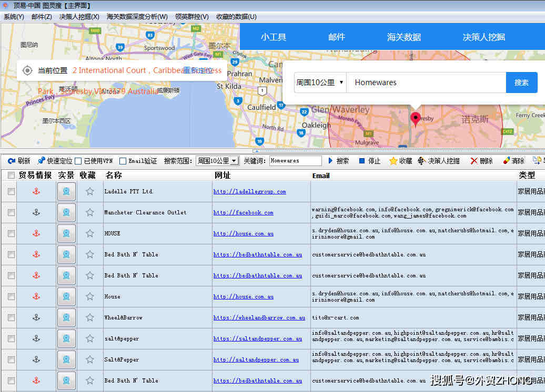Check the lowercase House row checkbox
Image resolution: width=545 pixels, height=392 pixels.
(11, 296)
